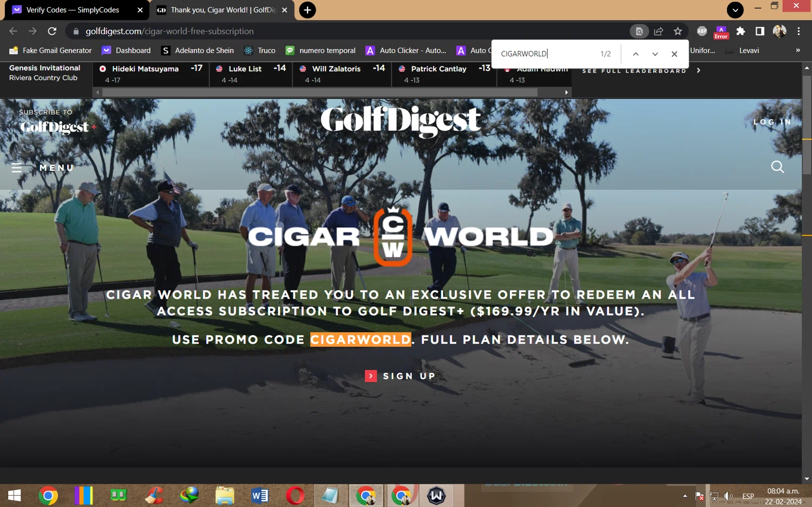Move leaderboard right with scrollbar arrow
The width and height of the screenshot is (812, 507).
tap(566, 93)
